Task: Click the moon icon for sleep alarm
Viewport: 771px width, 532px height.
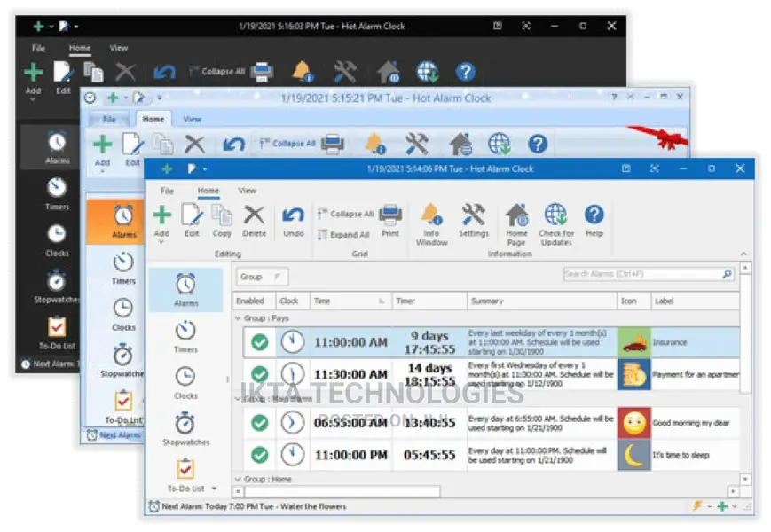Action: point(633,455)
